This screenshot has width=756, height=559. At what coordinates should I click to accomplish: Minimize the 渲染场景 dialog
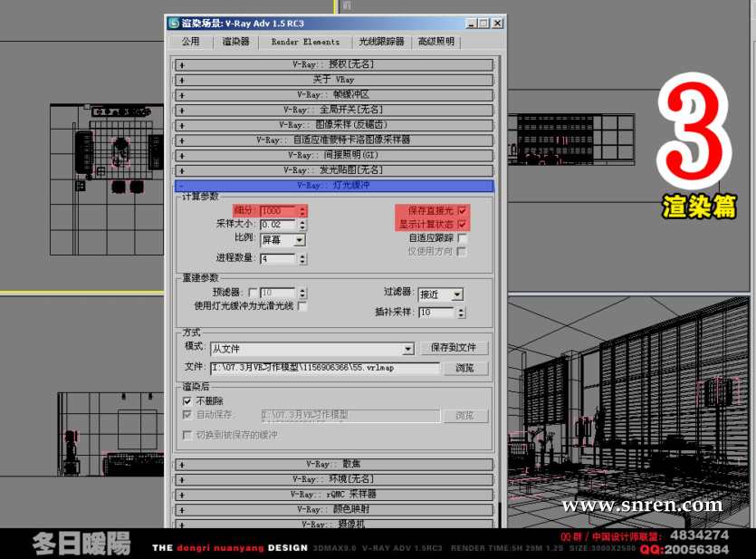[471, 24]
